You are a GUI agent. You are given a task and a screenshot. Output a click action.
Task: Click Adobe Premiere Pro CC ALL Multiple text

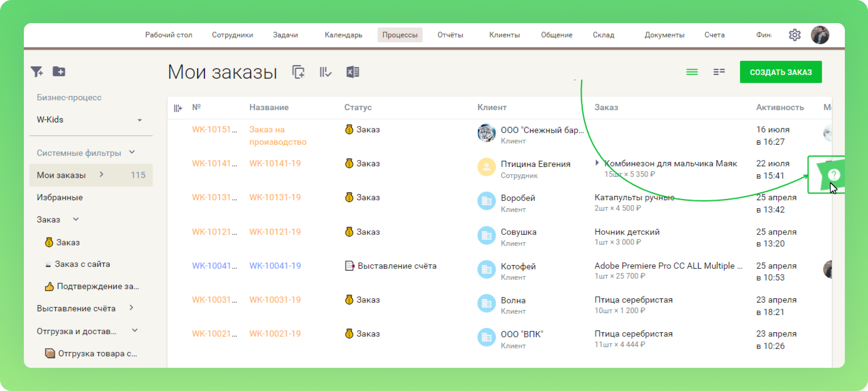tap(668, 266)
